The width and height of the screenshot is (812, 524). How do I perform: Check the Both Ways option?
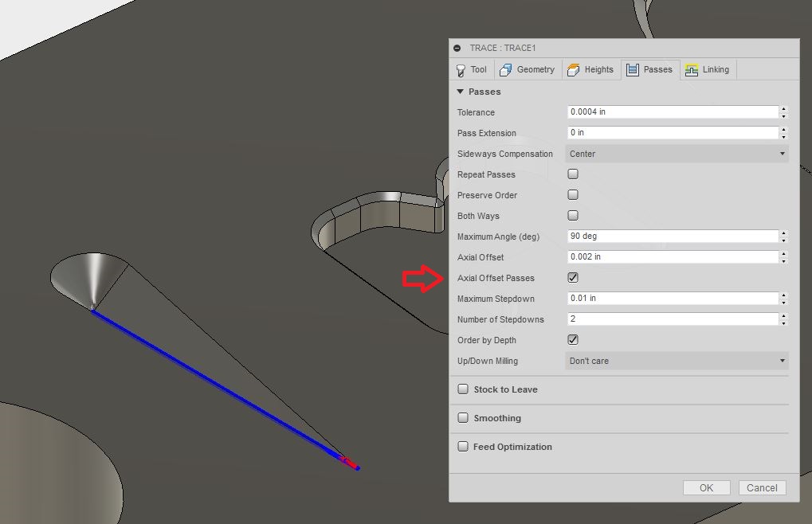point(572,215)
